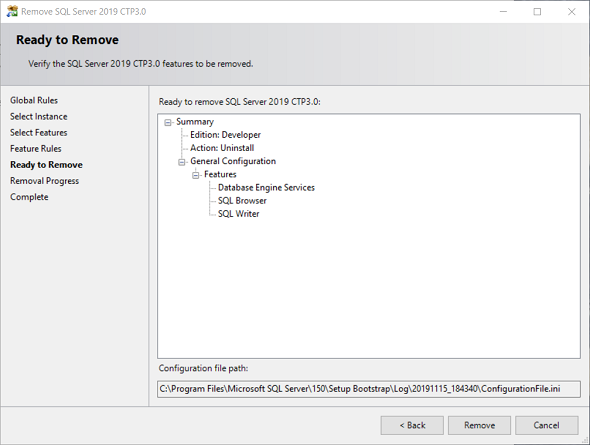Click the configuration file path field

(x=369, y=389)
